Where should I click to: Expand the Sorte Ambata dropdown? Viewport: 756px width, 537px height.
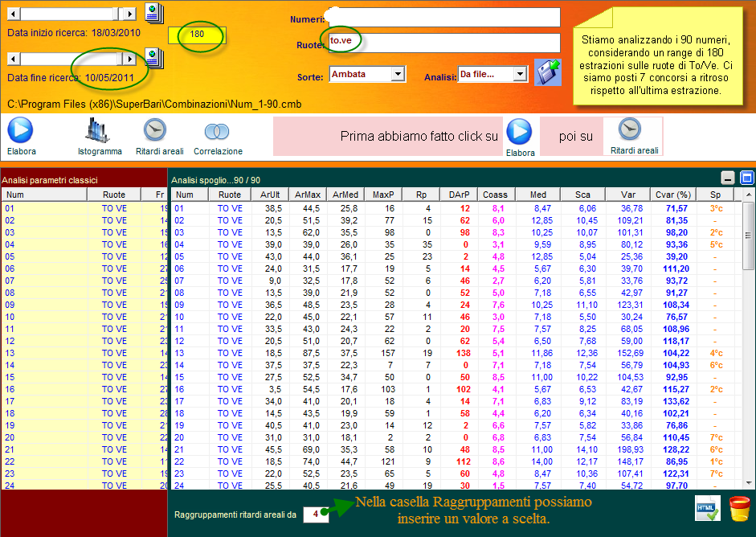398,74
